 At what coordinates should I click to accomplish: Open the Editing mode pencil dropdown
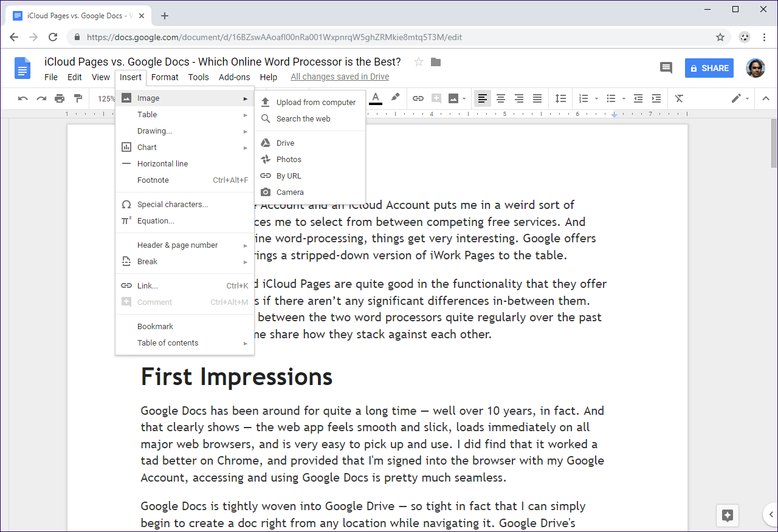[740, 98]
